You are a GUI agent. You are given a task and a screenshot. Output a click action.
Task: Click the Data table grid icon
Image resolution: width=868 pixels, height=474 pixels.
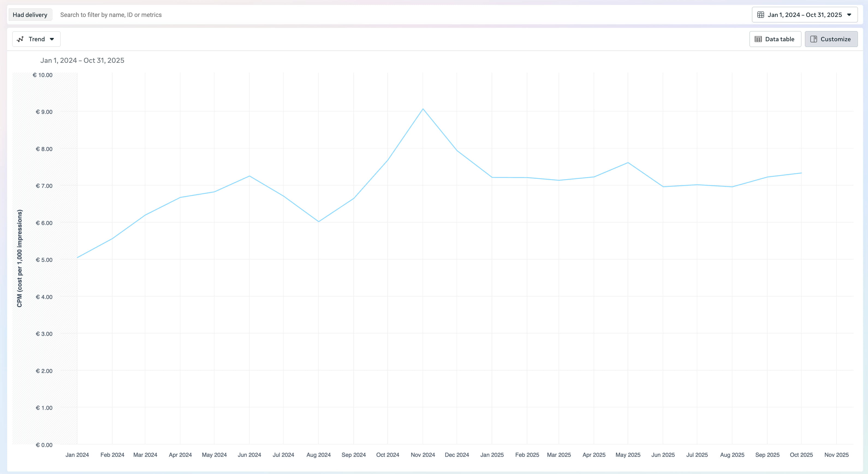pos(758,39)
